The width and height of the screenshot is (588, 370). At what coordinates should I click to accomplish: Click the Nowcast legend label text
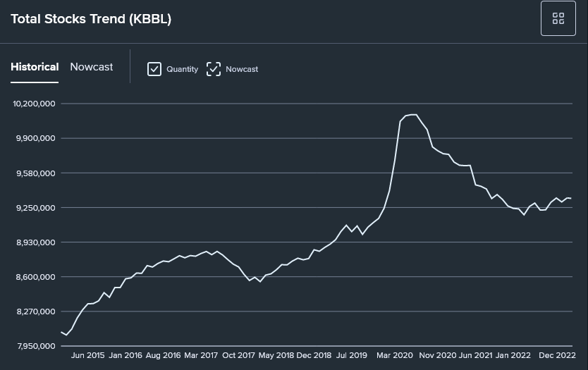[242, 69]
